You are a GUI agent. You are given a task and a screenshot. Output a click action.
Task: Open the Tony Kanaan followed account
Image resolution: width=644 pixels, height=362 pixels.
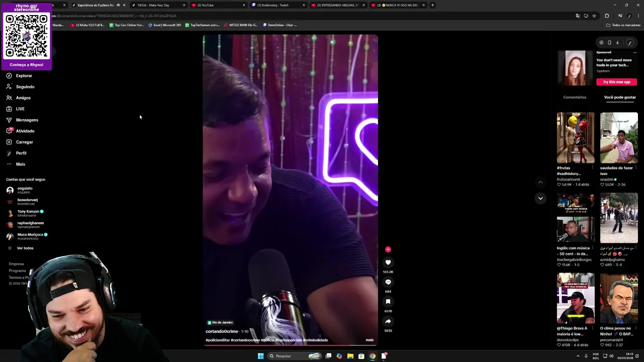(x=25, y=213)
